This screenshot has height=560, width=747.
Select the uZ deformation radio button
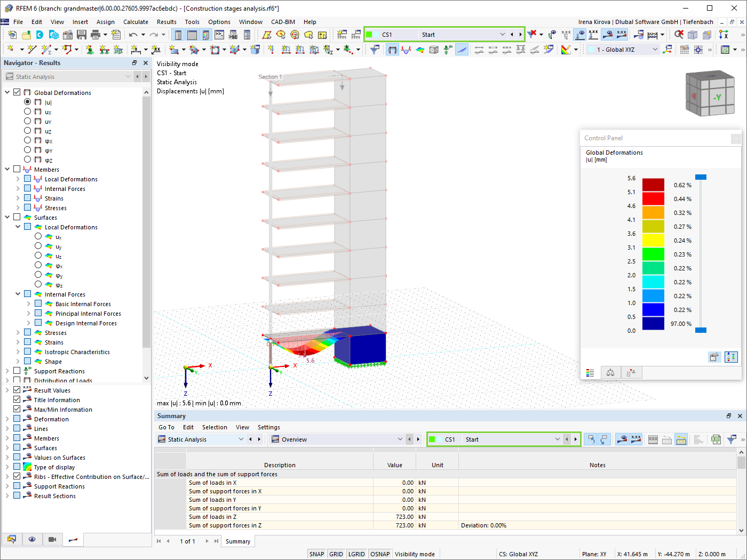(27, 131)
